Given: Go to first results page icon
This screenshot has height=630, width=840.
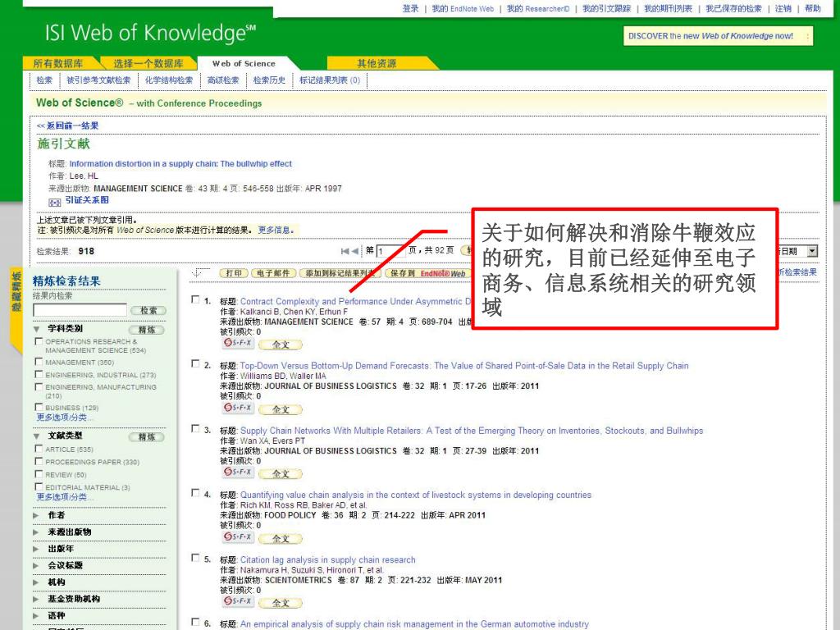Looking at the screenshot, I should pos(345,251).
